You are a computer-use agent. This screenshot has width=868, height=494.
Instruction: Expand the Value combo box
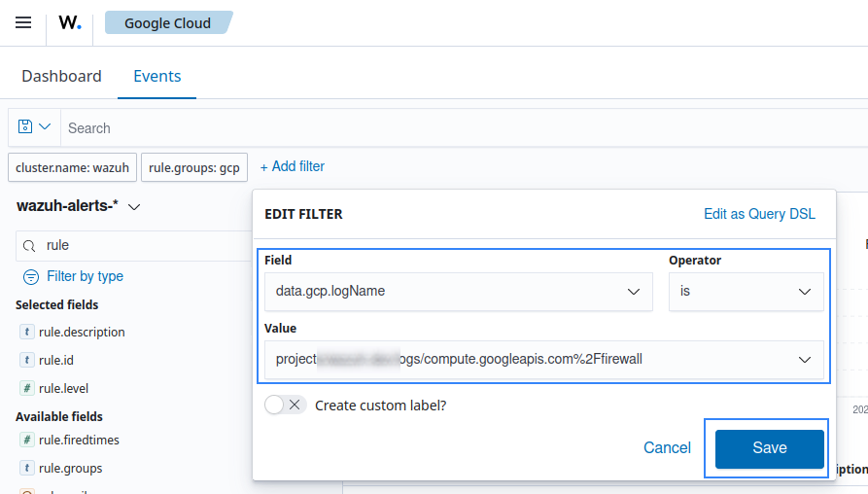pyautogui.click(x=804, y=359)
